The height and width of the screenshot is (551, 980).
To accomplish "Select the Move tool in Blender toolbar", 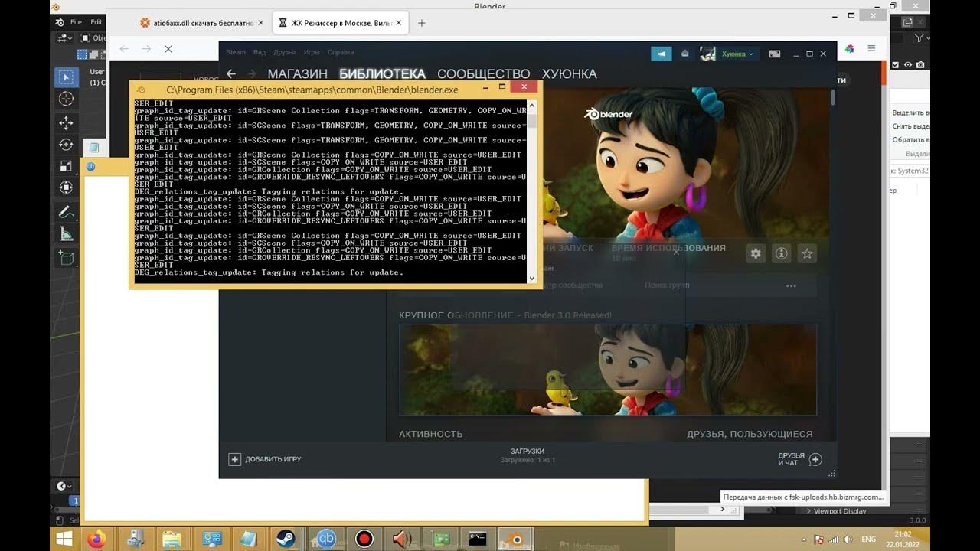I will [66, 123].
